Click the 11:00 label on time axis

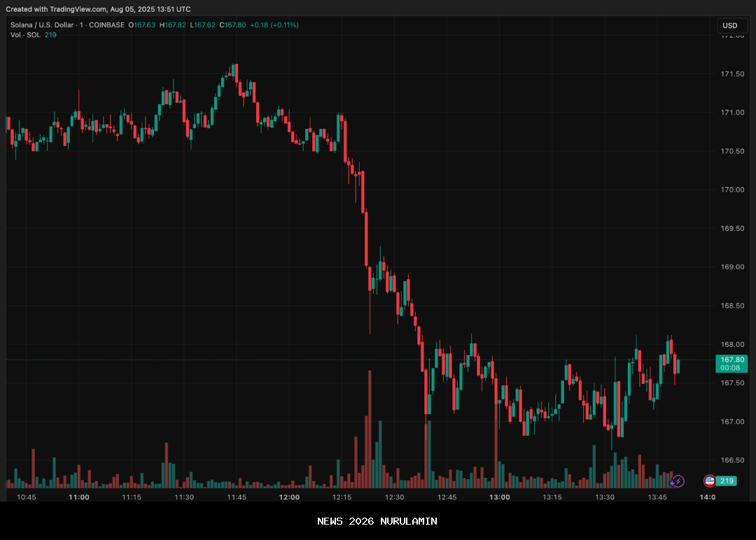click(x=79, y=497)
